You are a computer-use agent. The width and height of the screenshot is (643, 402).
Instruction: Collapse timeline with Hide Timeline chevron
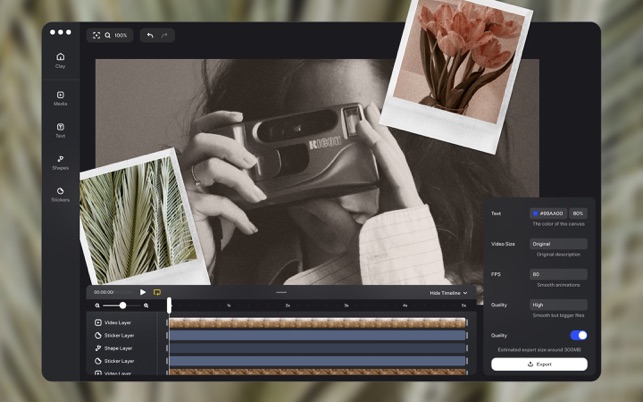[465, 293]
